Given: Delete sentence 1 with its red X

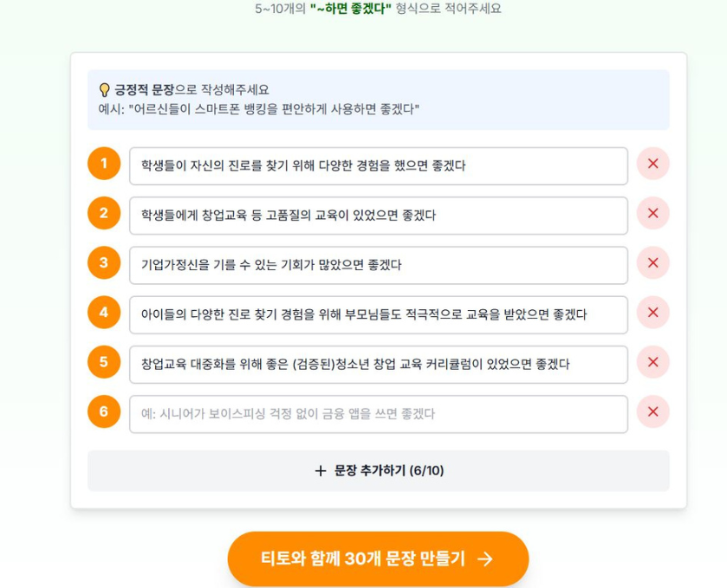Looking at the screenshot, I should (x=652, y=164).
